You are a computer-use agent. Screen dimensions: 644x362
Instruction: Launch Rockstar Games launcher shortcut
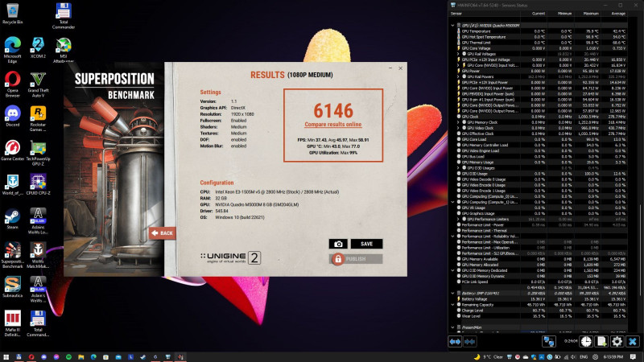38,118
